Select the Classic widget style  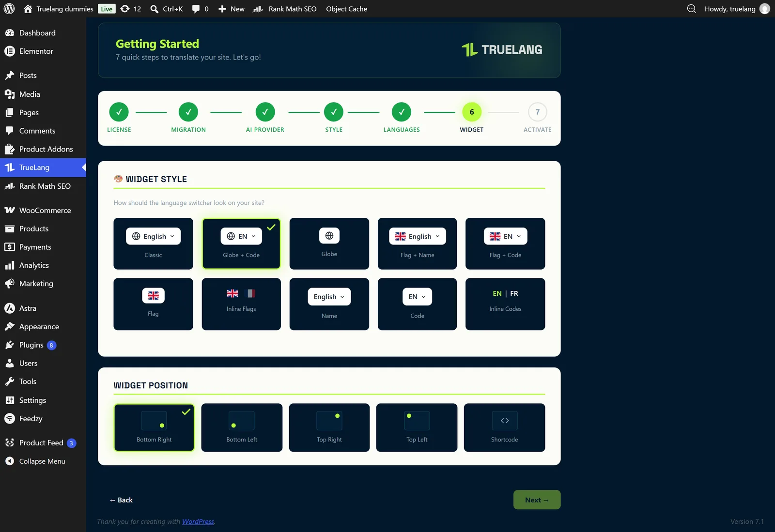pyautogui.click(x=153, y=243)
